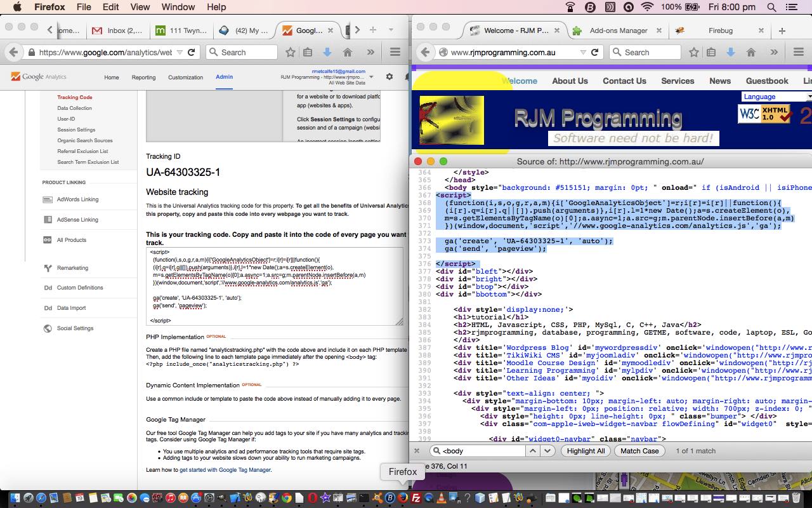812x508 pixels.
Task: Open the hamburger menu in the RJM Programming window
Action: pos(799,52)
